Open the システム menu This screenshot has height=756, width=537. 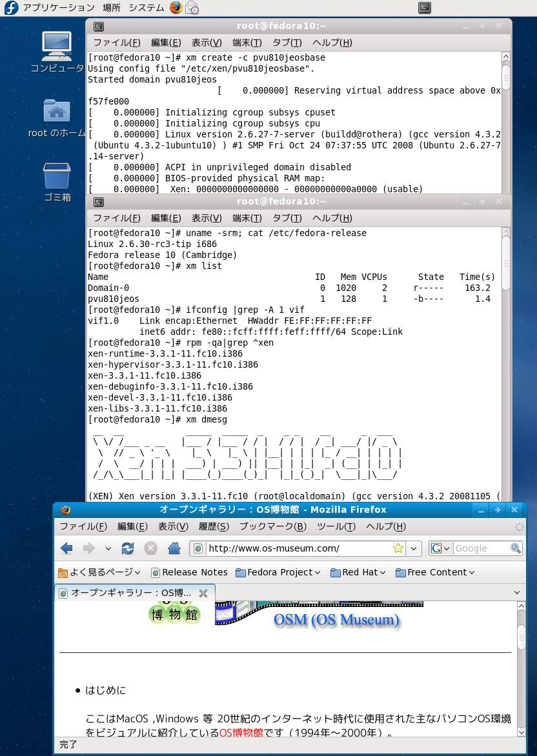pyautogui.click(x=147, y=7)
